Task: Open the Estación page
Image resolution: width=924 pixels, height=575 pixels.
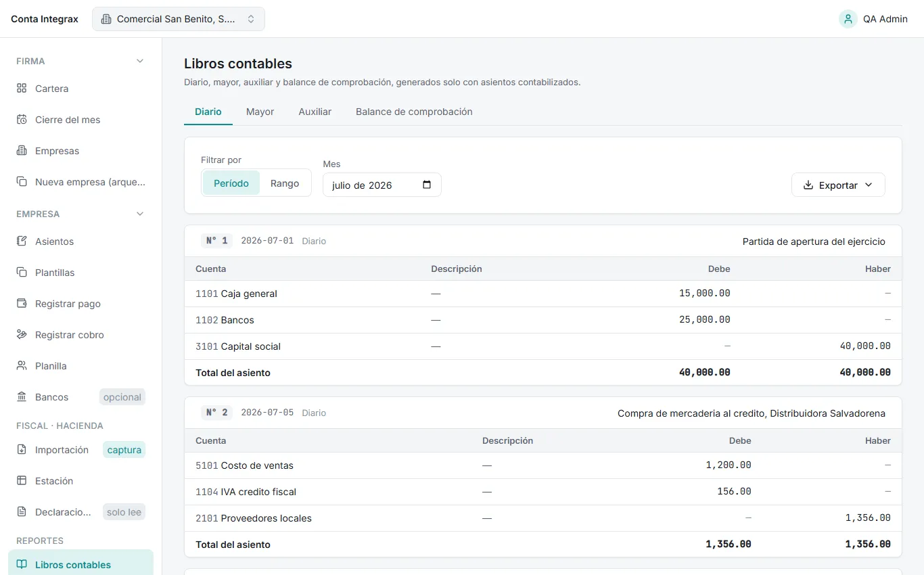Action: pyautogui.click(x=80, y=481)
